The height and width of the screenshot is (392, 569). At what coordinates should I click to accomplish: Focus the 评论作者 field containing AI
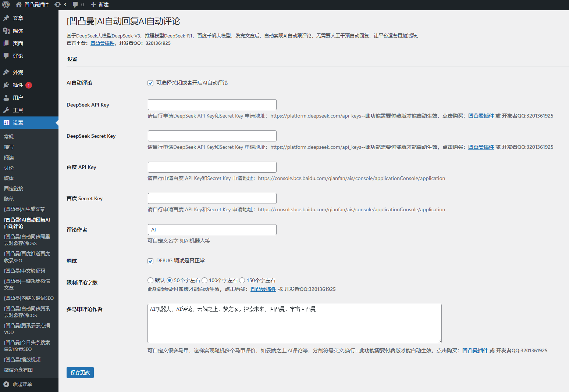(x=212, y=230)
